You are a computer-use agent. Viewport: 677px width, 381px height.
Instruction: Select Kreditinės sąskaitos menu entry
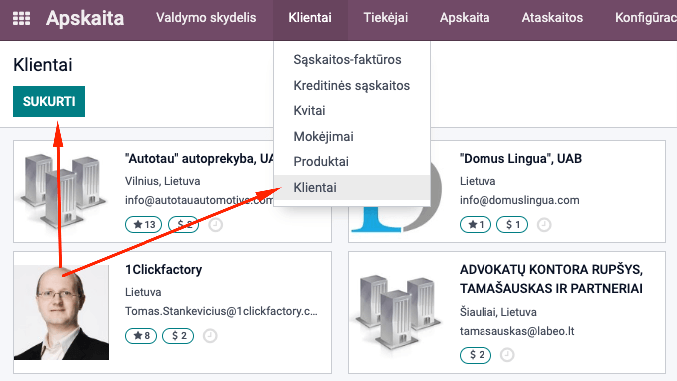pyautogui.click(x=351, y=86)
